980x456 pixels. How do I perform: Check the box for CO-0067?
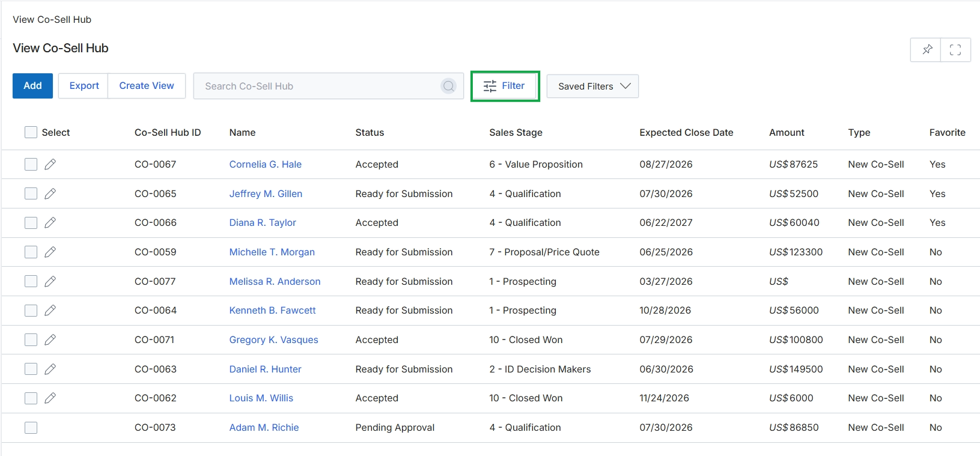pos(31,164)
